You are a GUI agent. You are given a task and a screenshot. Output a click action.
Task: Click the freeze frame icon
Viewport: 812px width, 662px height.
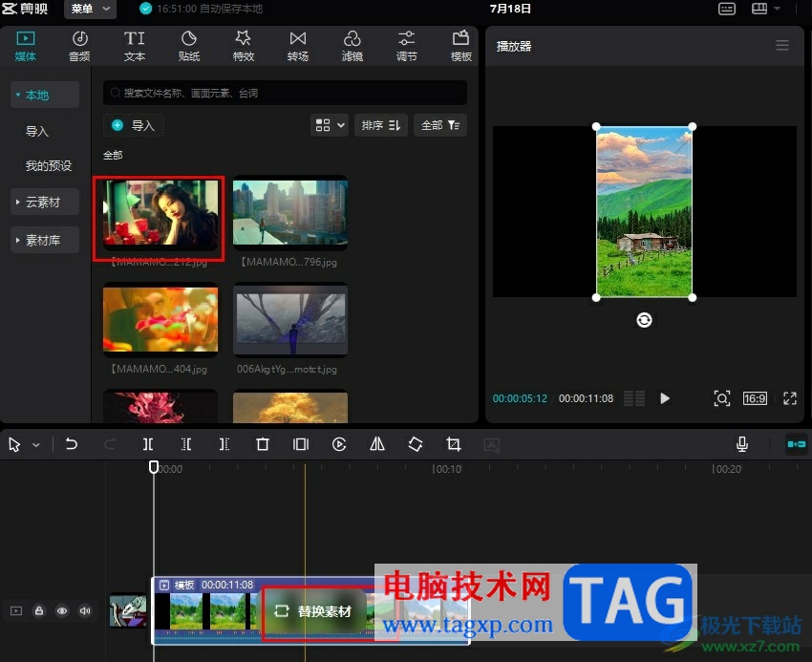[301, 444]
